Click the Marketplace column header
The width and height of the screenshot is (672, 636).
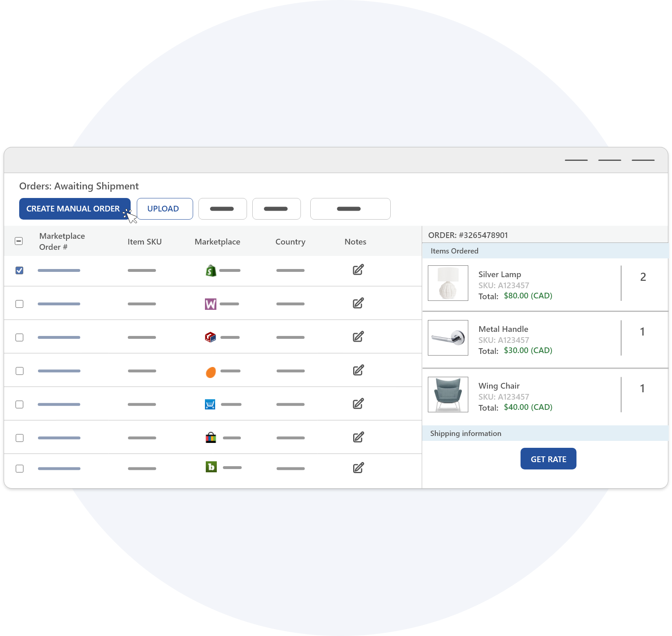tap(217, 242)
